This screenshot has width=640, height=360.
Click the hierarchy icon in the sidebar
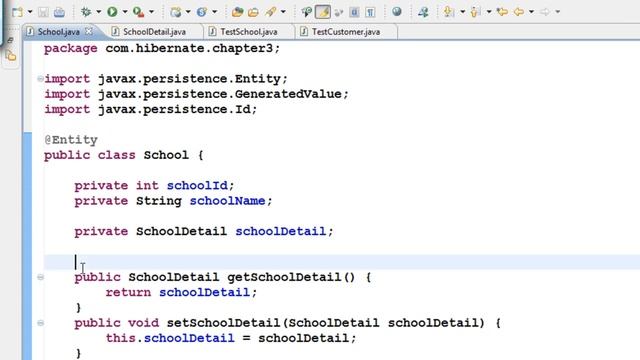tap(11, 56)
